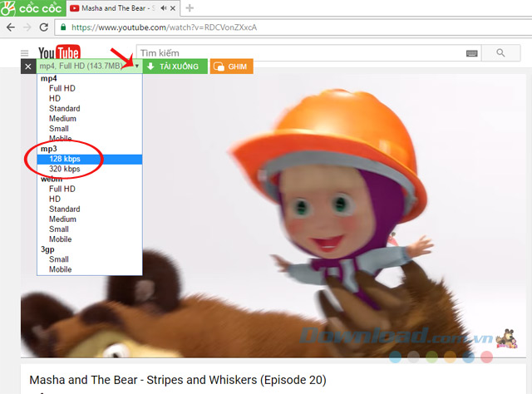
Task: Open the on-screen keyboard icon in search box
Action: pos(471,53)
